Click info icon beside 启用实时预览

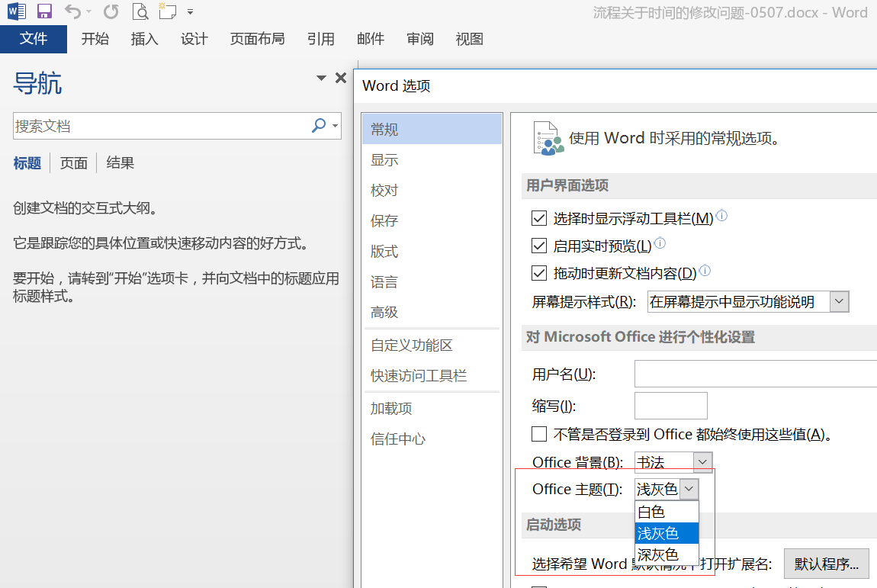point(660,243)
